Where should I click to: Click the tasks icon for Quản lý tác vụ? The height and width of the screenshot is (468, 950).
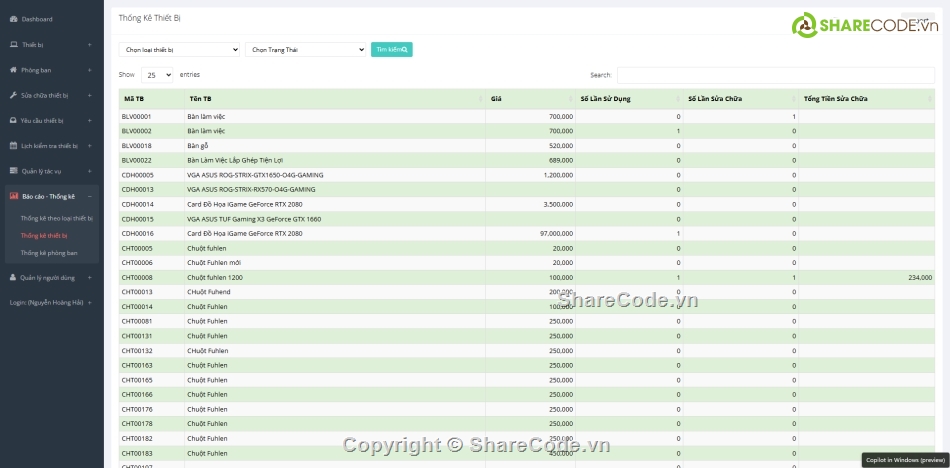click(x=13, y=171)
